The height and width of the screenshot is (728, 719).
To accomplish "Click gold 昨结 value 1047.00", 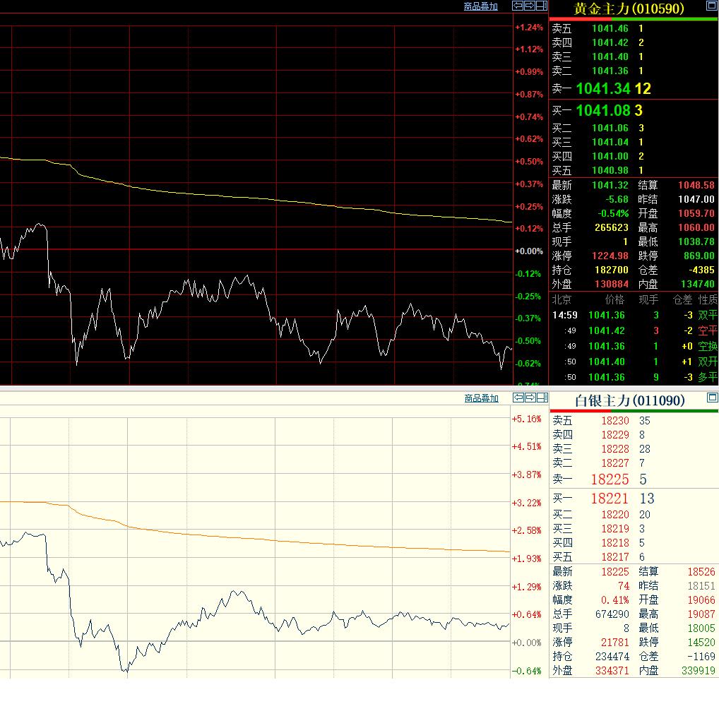I will (x=696, y=199).
